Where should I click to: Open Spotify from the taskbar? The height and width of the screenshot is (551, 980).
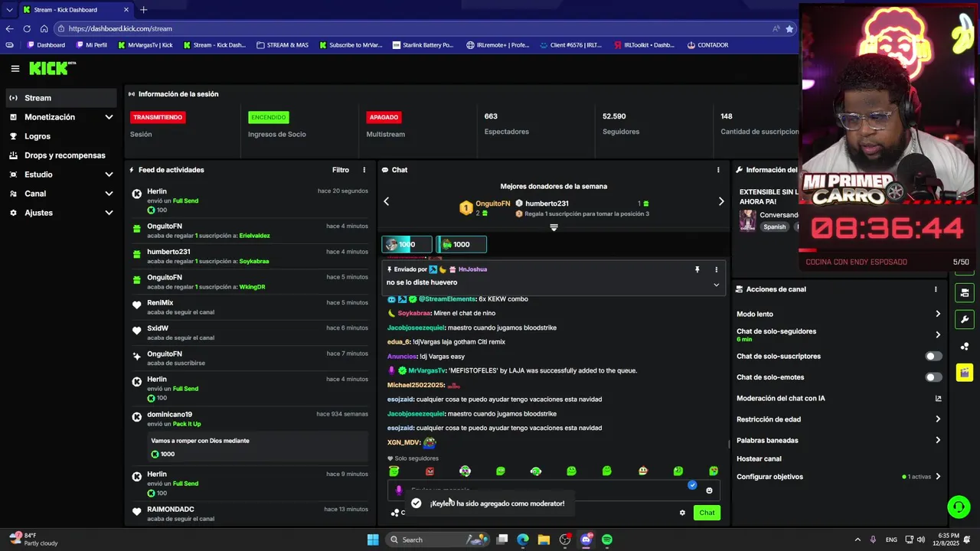pos(606,540)
